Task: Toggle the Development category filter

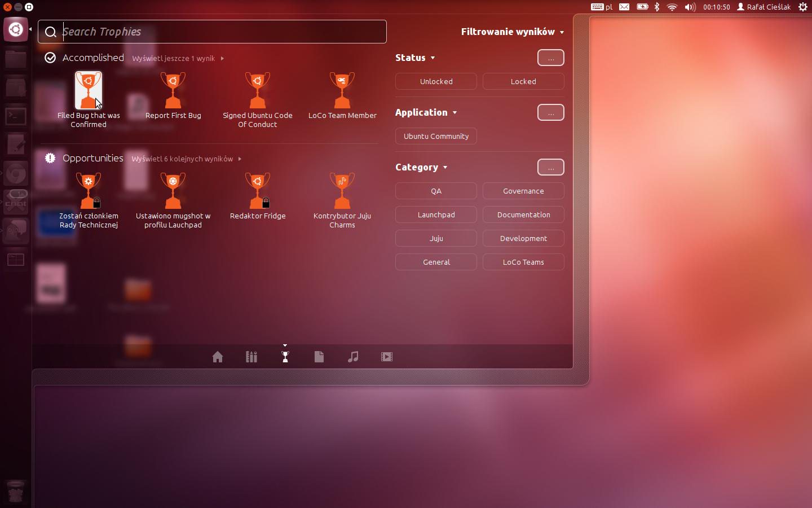Action: (523, 238)
